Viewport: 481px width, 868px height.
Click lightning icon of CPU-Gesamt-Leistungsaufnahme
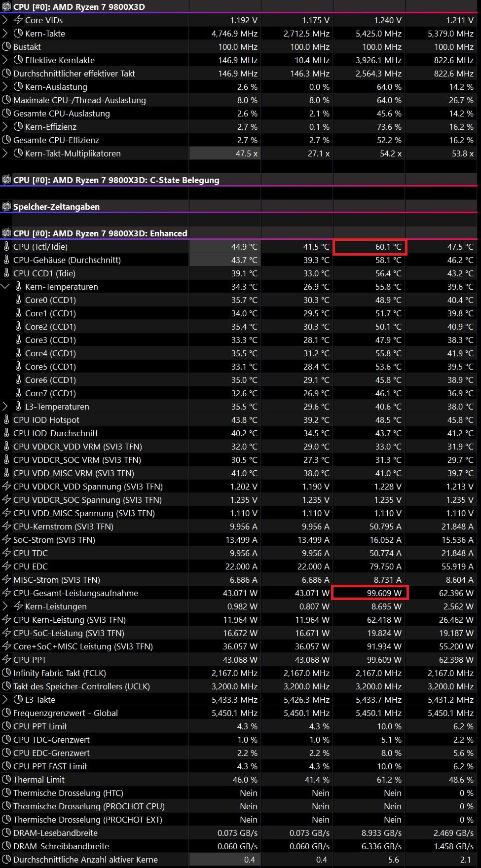tap(6, 593)
